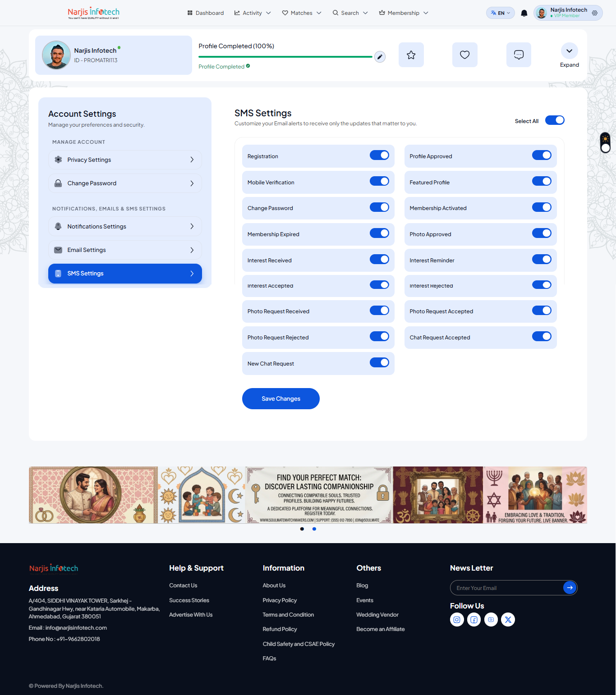
Task: Disable the Registration SMS toggle
Action: tap(379, 155)
